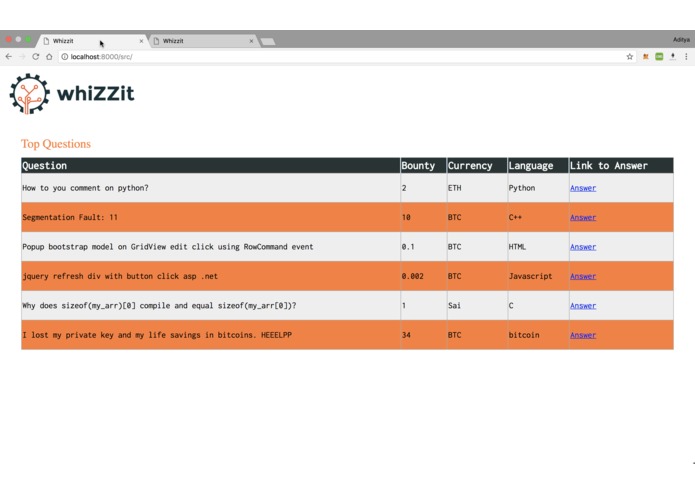Select 'How to you comment on python?' question
Image resolution: width=695 pixels, height=494 pixels.
click(86, 188)
